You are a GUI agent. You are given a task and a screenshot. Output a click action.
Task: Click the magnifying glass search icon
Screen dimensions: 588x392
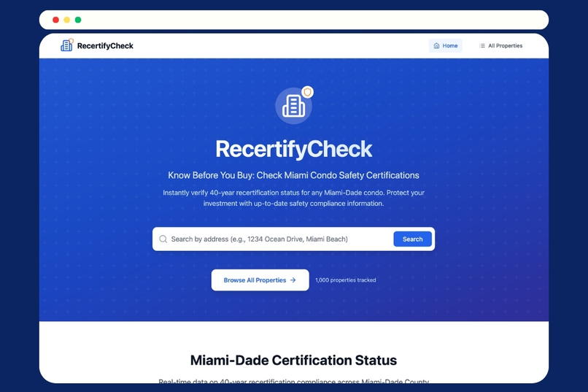[x=163, y=239]
